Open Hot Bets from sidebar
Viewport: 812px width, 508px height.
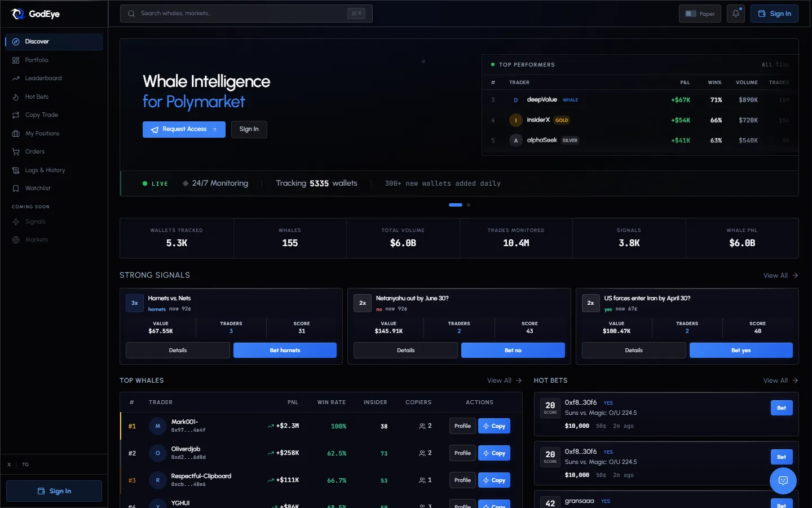[37, 97]
